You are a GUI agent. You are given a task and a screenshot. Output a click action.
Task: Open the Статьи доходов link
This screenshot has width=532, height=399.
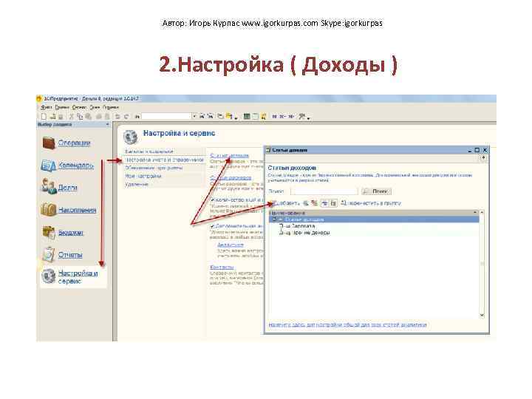[229, 155]
